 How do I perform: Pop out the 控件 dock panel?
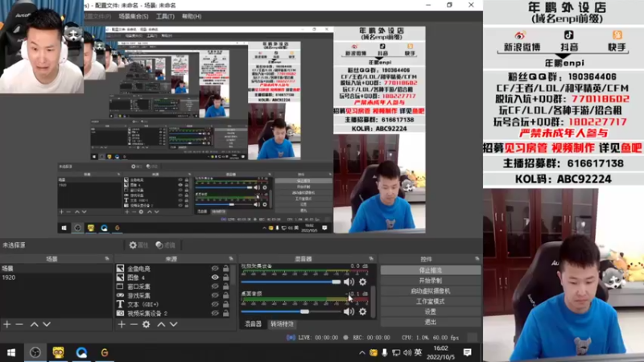[477, 258]
